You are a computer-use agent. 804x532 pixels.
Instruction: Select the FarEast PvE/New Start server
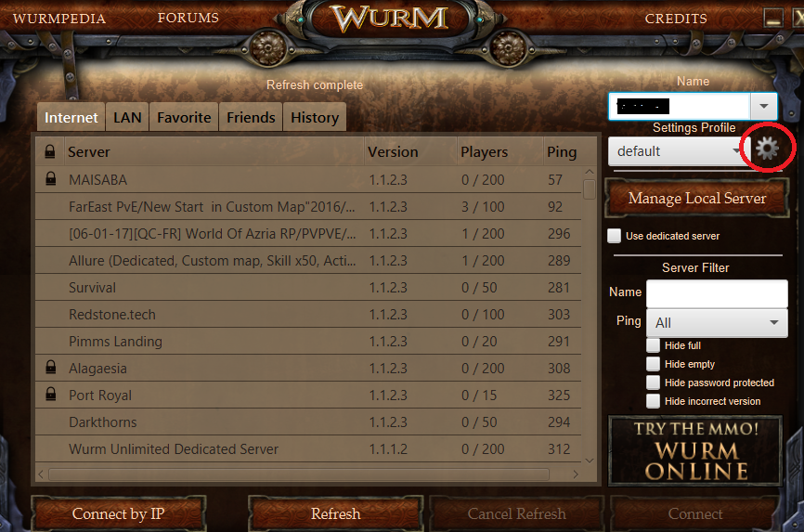click(x=308, y=206)
